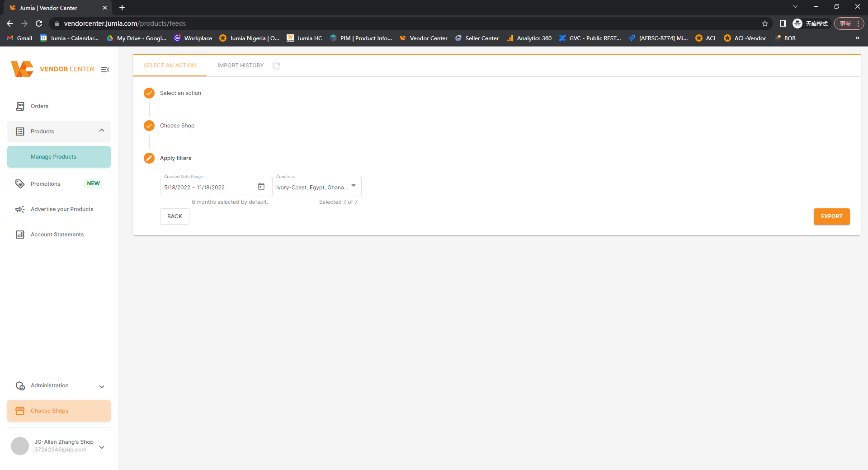Image resolution: width=868 pixels, height=470 pixels.
Task: Click the Created Date Range input field
Action: coord(208,187)
